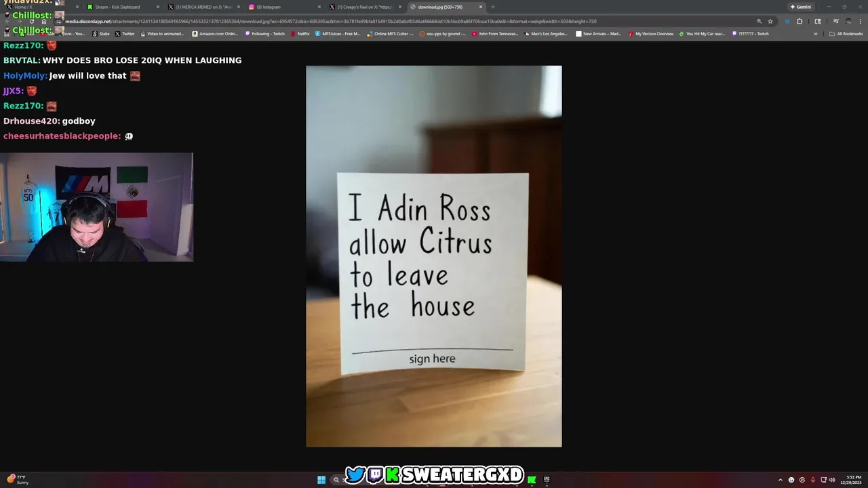This screenshot has height=488, width=868.
Task: Open the MERICA MEMED on X tab
Action: pyautogui.click(x=203, y=7)
